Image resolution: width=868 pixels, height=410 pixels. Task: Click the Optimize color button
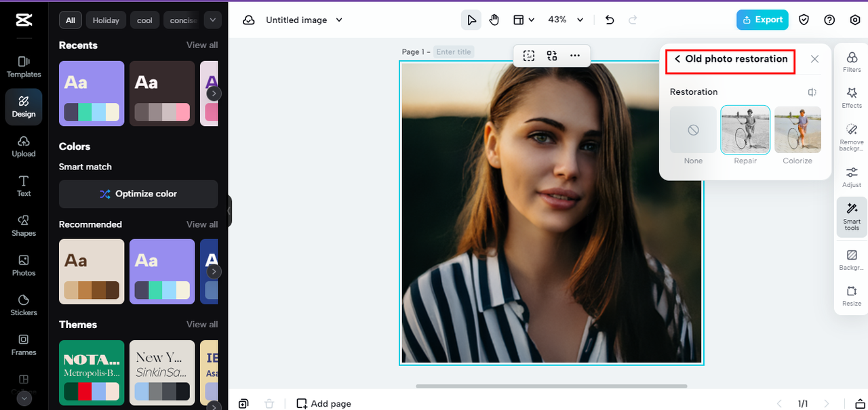point(138,194)
